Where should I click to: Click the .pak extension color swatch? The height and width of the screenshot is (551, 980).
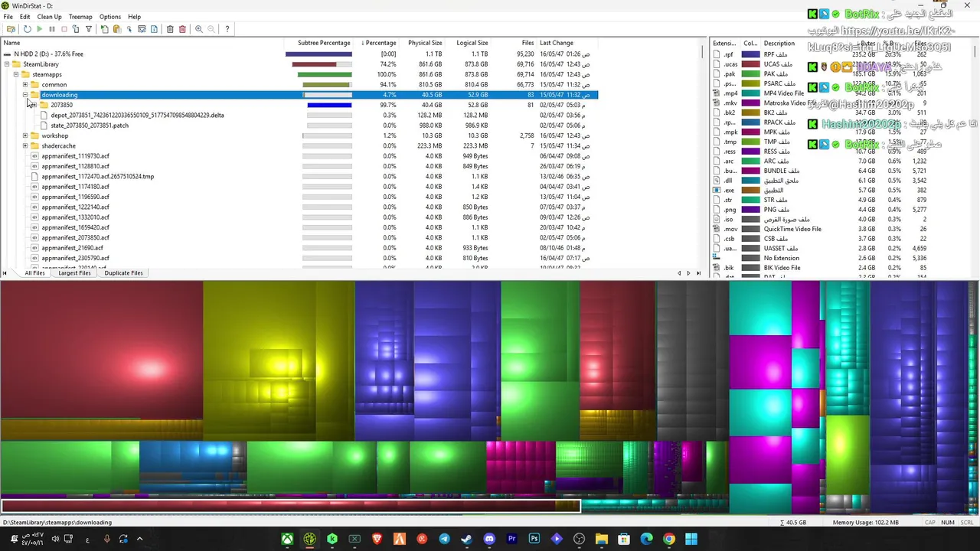pos(750,74)
